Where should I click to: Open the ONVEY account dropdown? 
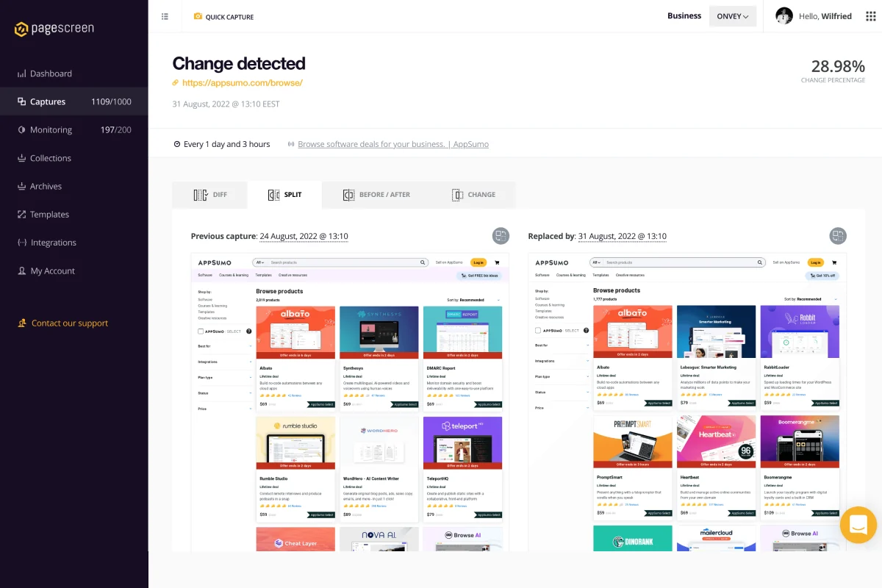[733, 16]
